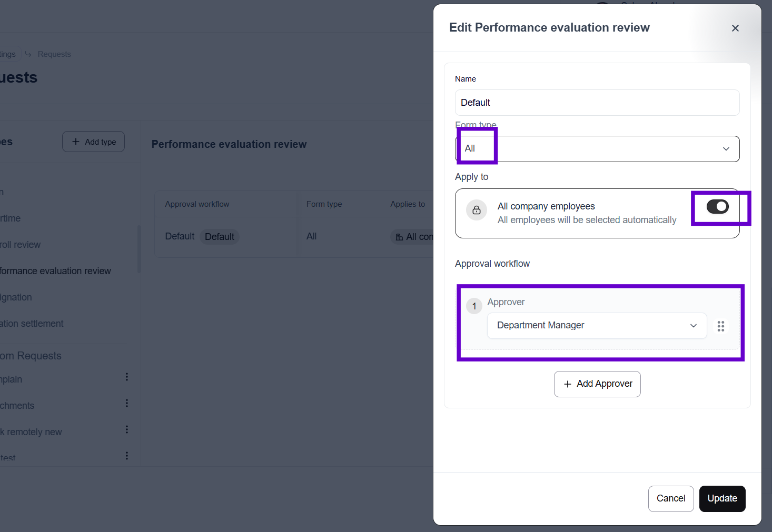Screen dimensions: 772x532
Task: Click chevron arrow of Form type field
Action: click(726, 149)
